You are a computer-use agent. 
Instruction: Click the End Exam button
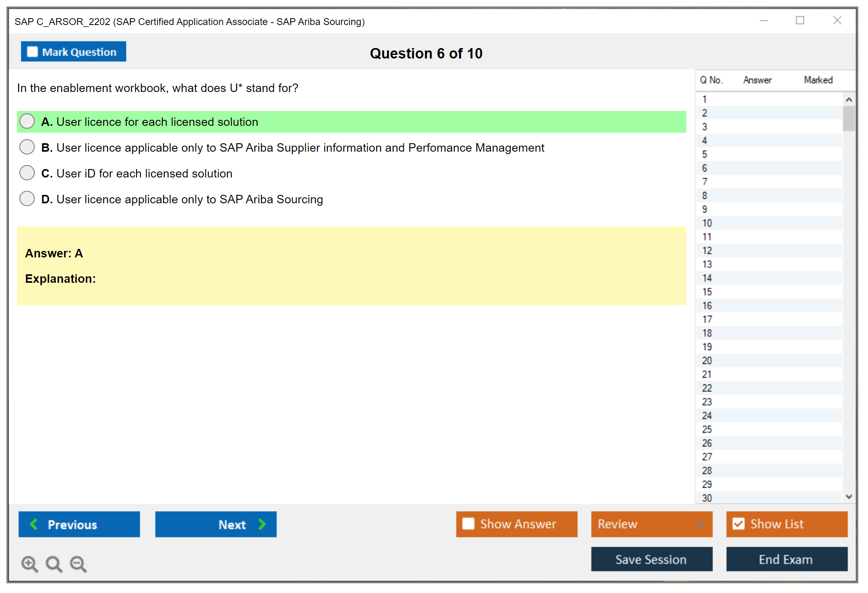point(786,559)
